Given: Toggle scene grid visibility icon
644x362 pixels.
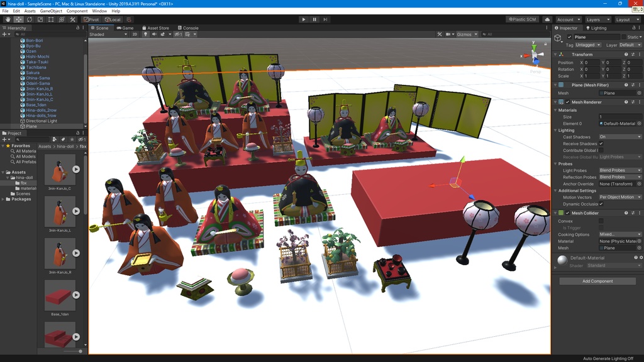Looking at the screenshot, I should [187, 35].
